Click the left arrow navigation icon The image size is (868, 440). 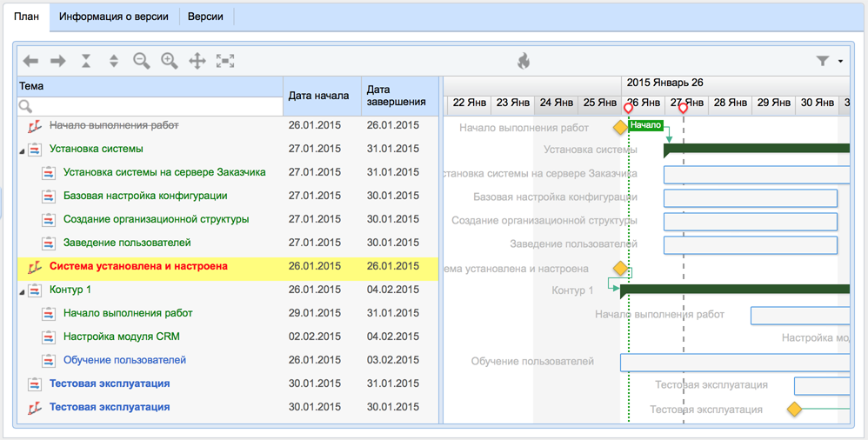coord(30,61)
